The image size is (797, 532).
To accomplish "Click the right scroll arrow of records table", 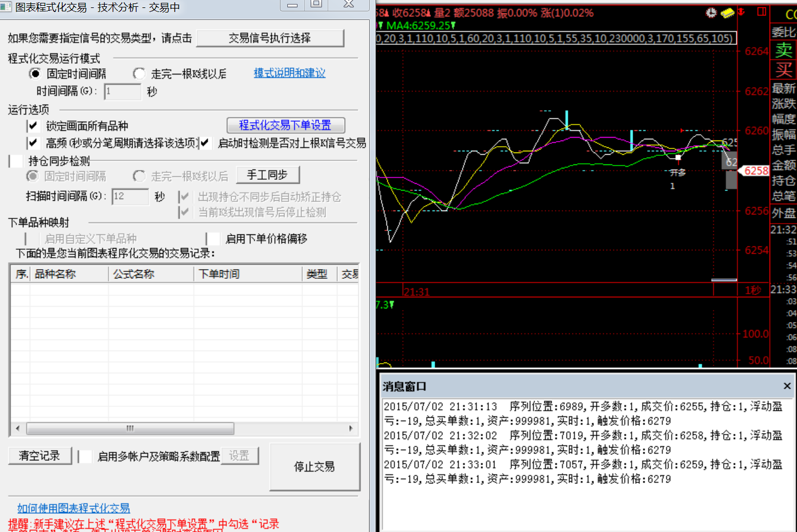I will [x=350, y=428].
